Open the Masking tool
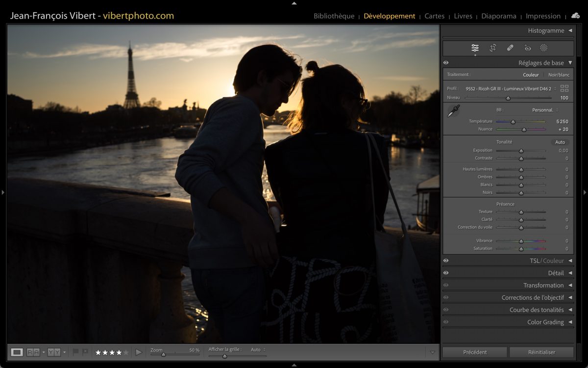This screenshot has width=588, height=368. click(543, 48)
